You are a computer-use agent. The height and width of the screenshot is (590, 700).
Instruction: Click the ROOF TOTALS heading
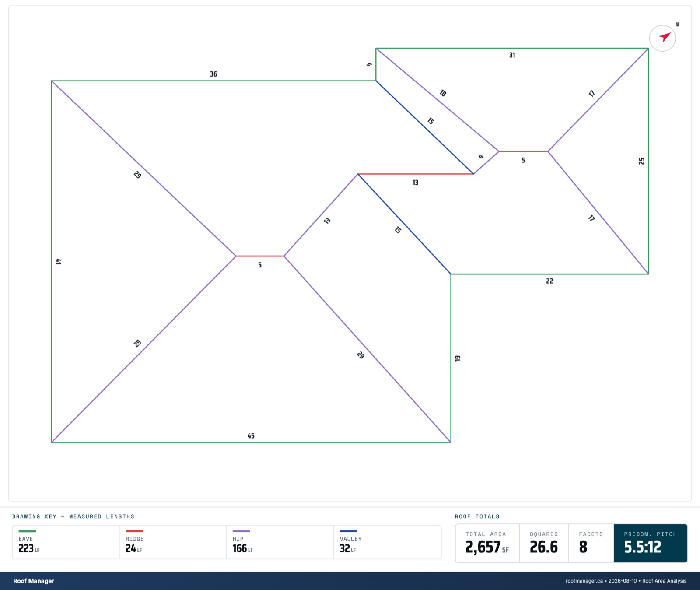[x=477, y=516]
